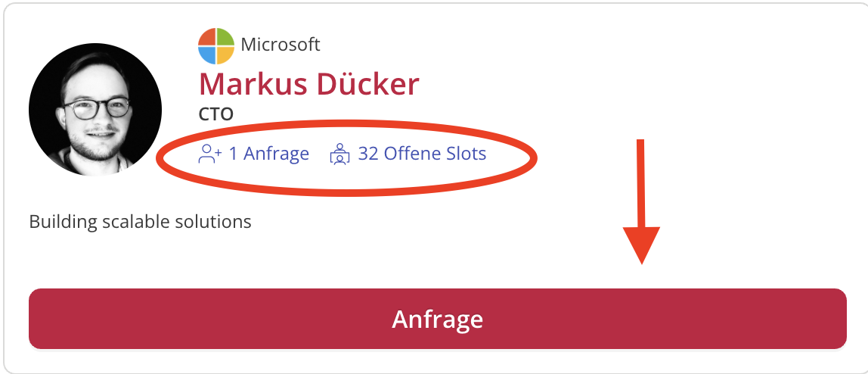Click the Microsoft company name label
This screenshot has height=374, width=868.
point(280,45)
